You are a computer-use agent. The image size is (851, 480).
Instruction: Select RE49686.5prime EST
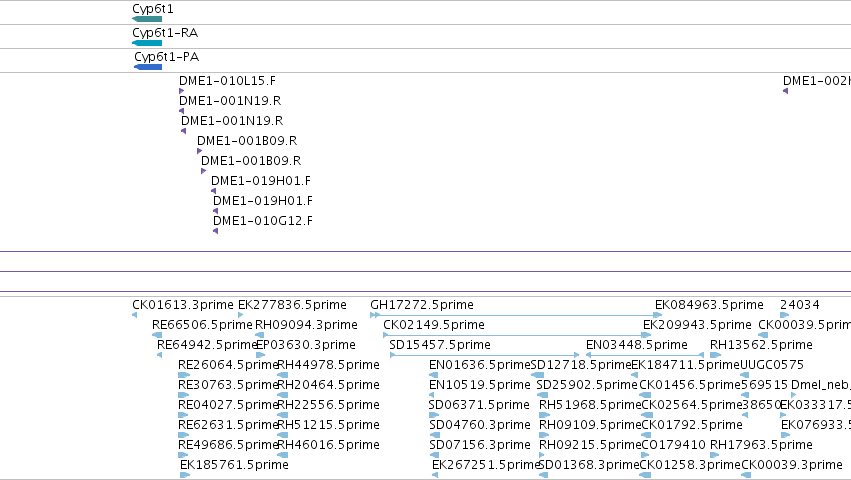tap(228, 445)
